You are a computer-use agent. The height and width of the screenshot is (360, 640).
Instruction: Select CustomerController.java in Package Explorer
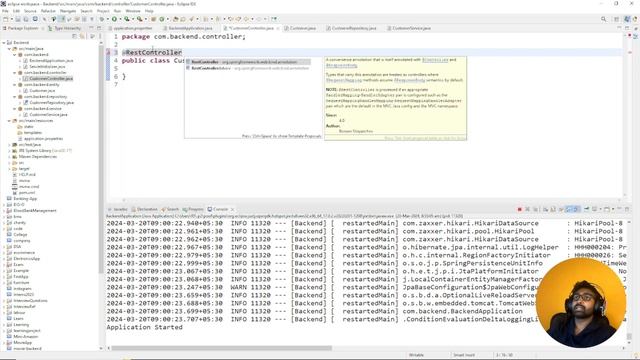tap(48, 78)
